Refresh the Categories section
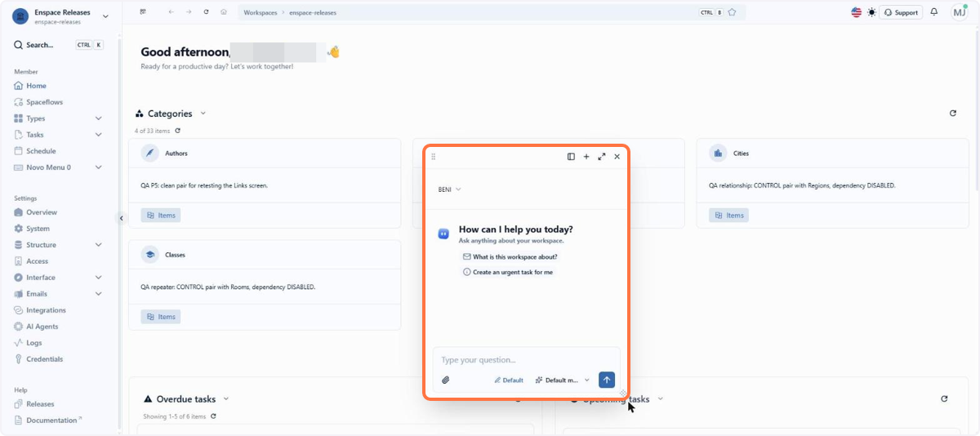 tap(953, 113)
